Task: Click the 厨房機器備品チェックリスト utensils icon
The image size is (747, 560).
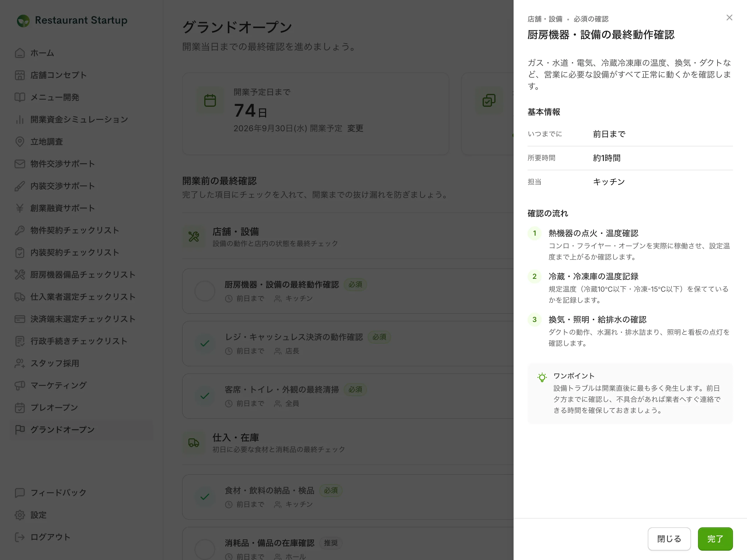Action: (x=20, y=274)
